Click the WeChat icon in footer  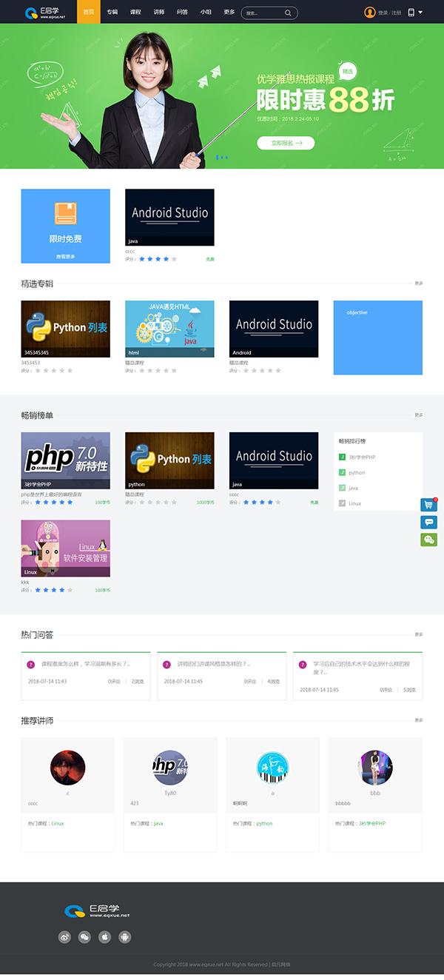84,937
